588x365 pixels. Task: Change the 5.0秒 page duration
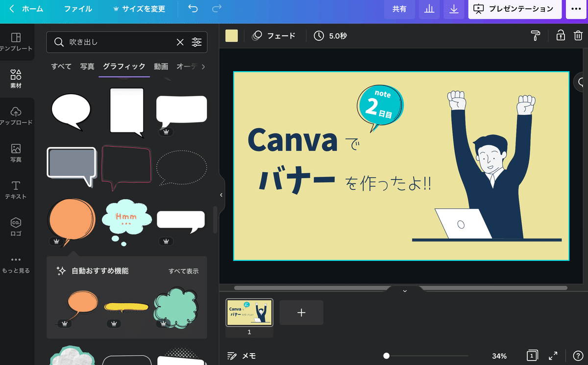coord(330,36)
